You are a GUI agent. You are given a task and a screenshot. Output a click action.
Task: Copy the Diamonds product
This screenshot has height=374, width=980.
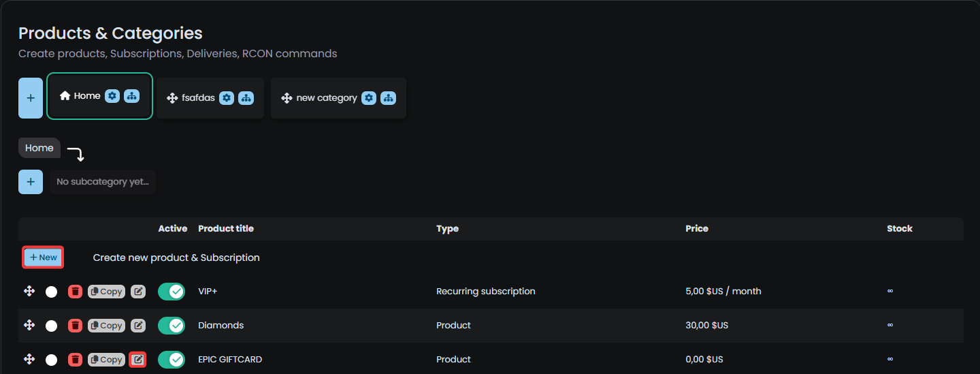click(x=107, y=326)
